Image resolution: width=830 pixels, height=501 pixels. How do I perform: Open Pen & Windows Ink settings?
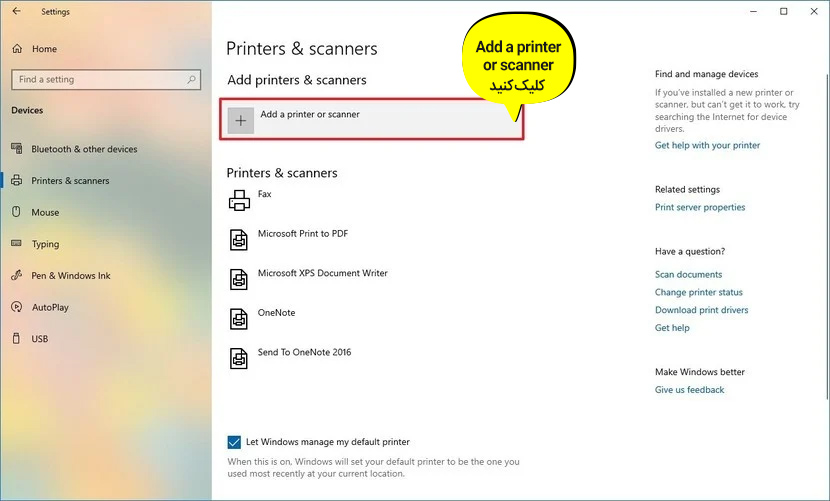71,275
